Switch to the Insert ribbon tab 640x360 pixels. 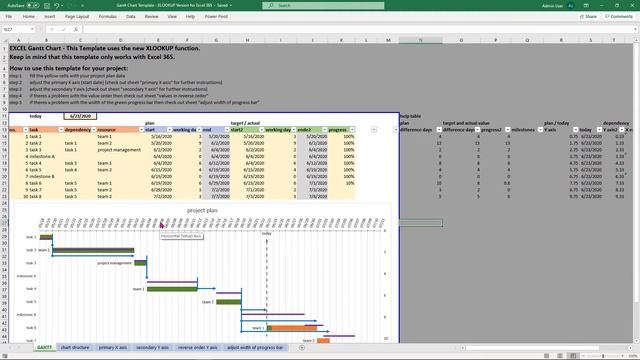coord(49,16)
